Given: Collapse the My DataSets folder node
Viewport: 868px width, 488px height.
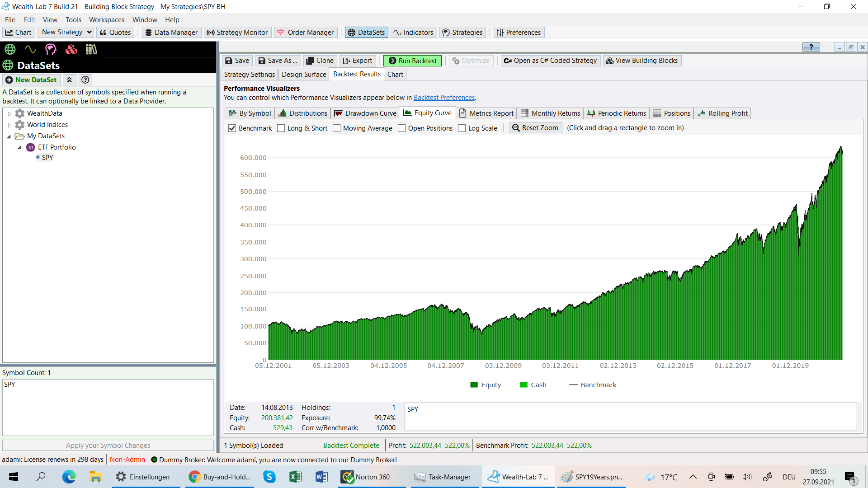Looking at the screenshot, I should tap(9, 136).
